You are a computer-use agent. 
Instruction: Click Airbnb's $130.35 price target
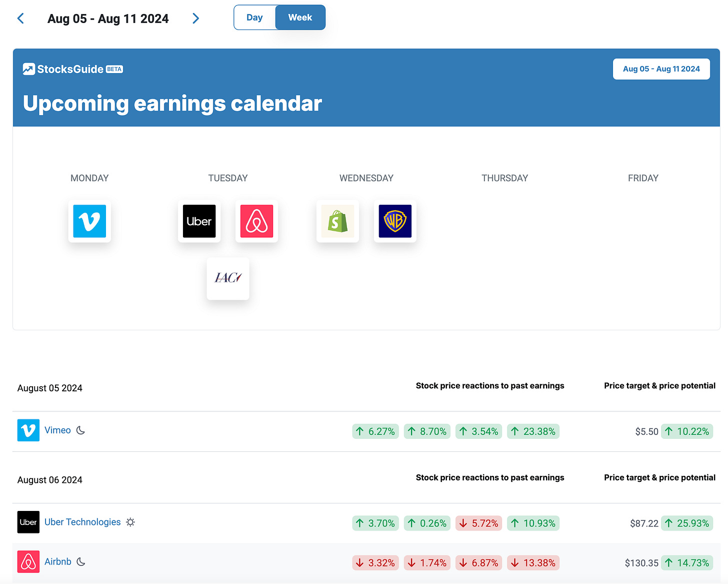click(x=641, y=563)
